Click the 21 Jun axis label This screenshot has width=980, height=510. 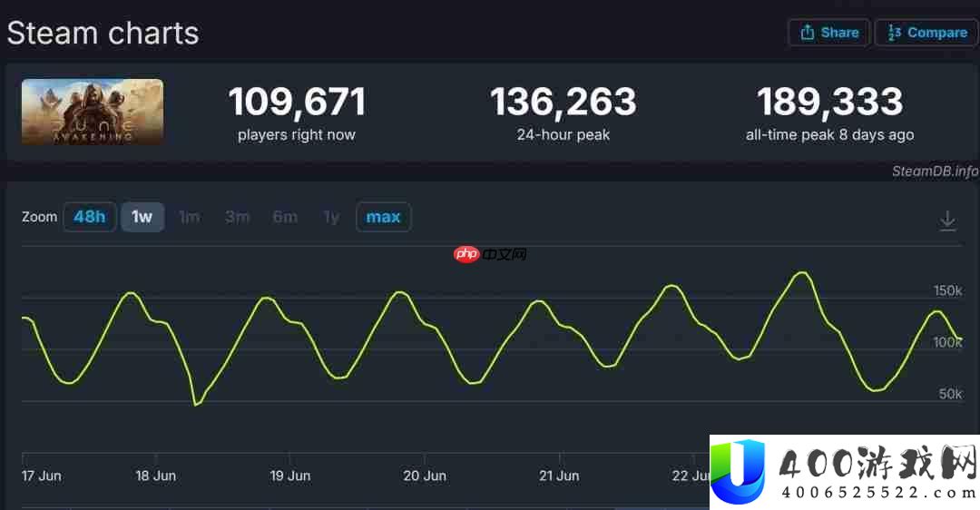pos(559,476)
